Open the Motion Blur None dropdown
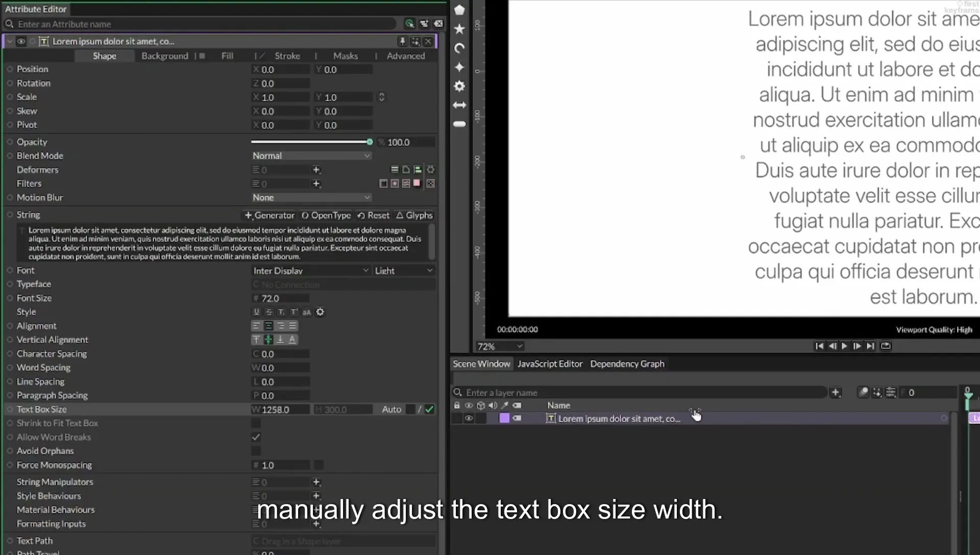The height and width of the screenshot is (555, 980). coord(311,197)
